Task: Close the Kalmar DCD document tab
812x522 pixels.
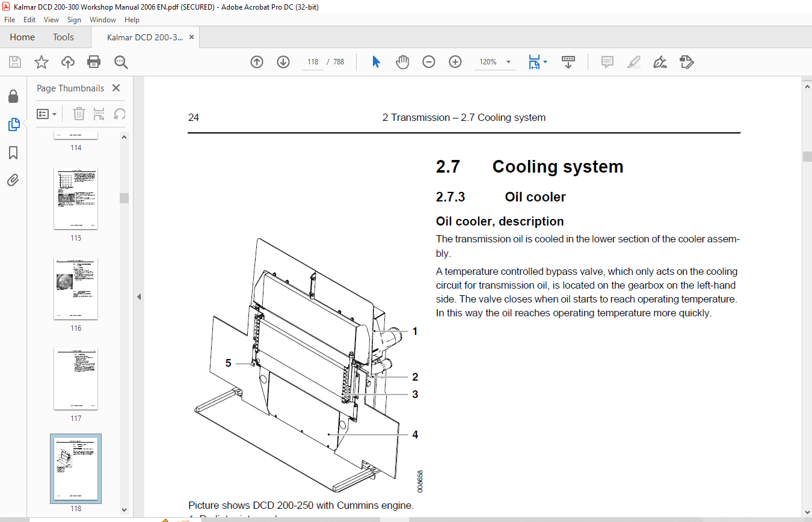Action: [192, 37]
